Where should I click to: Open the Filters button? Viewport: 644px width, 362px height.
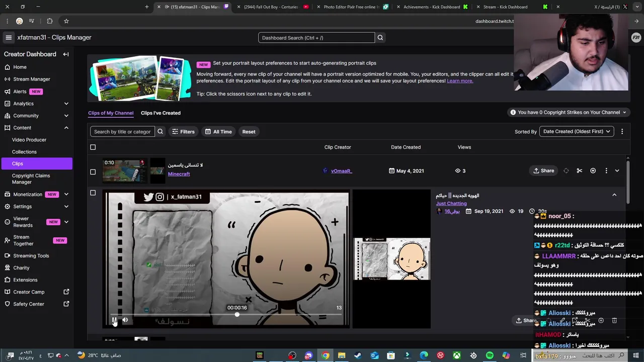pyautogui.click(x=183, y=132)
